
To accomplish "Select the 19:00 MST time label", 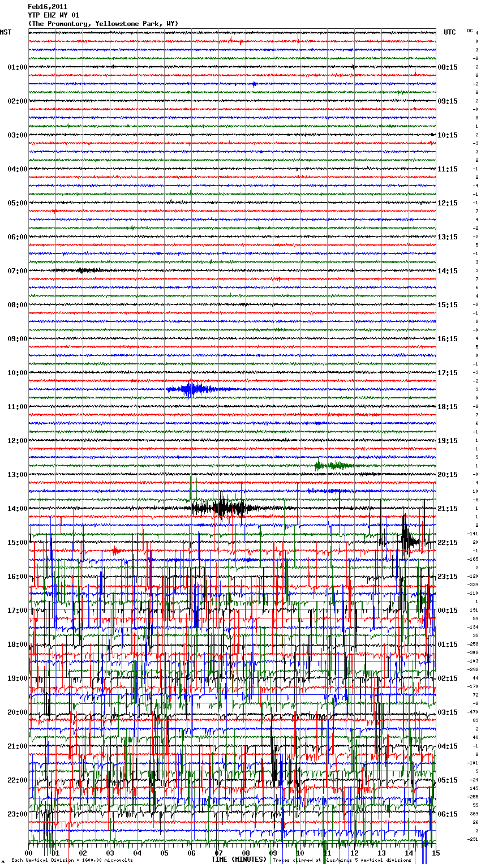I will 18,678.
